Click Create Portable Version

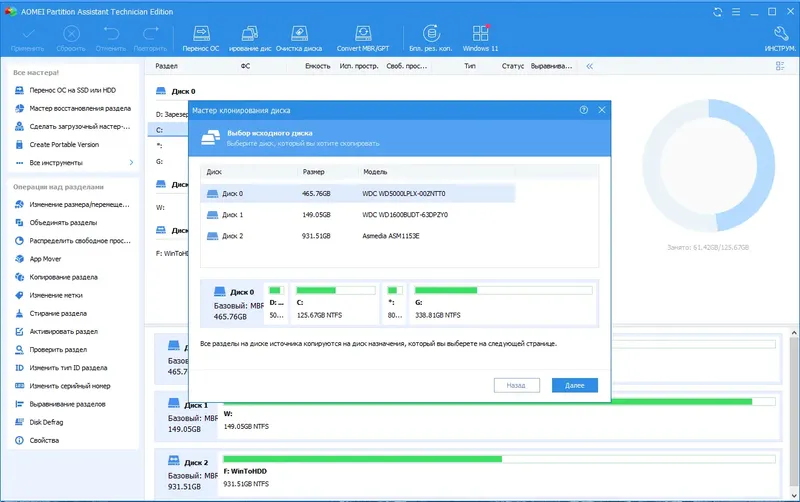point(64,144)
